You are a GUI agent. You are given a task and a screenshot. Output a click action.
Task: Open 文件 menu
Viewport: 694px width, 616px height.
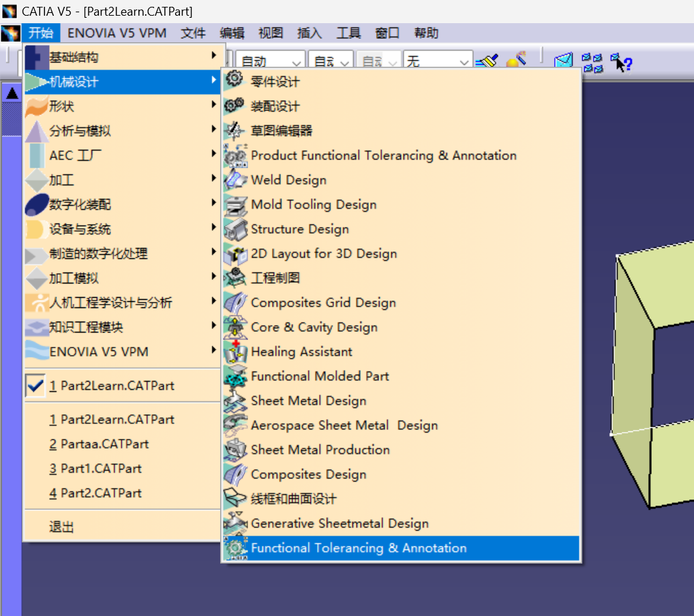[193, 33]
